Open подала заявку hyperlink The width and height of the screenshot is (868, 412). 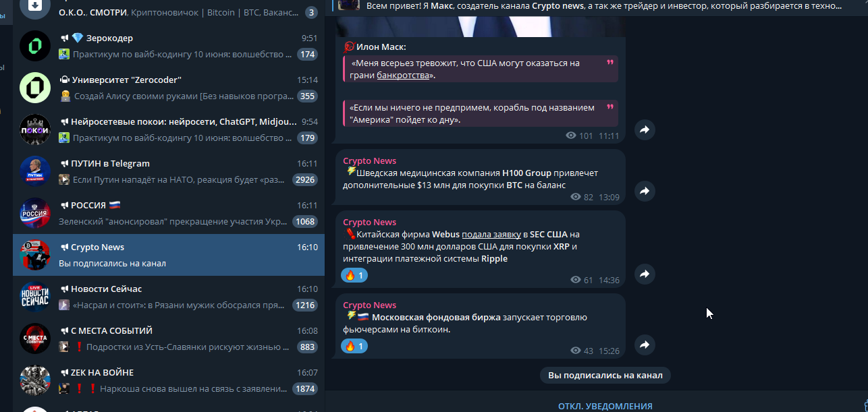(x=491, y=235)
